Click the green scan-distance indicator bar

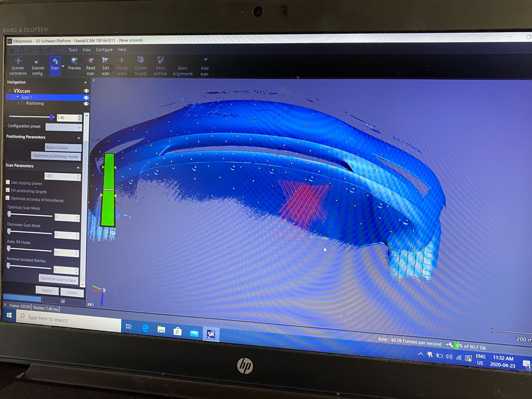click(108, 190)
